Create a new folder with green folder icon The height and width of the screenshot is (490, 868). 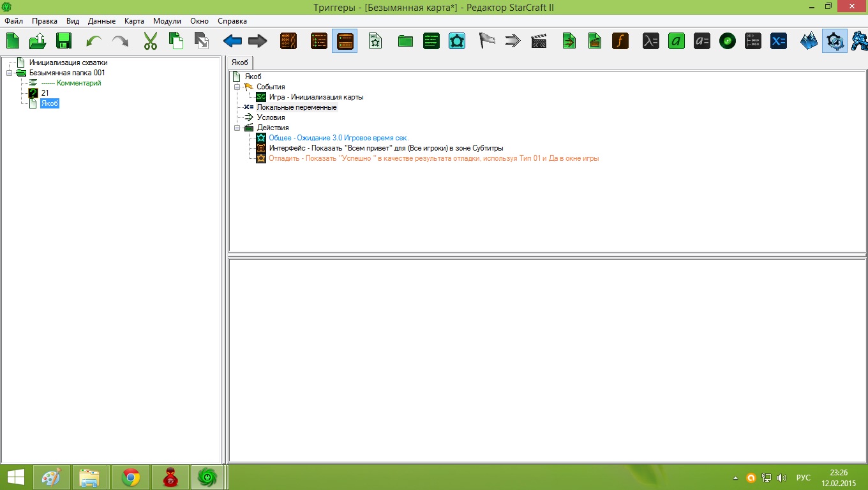(x=405, y=41)
